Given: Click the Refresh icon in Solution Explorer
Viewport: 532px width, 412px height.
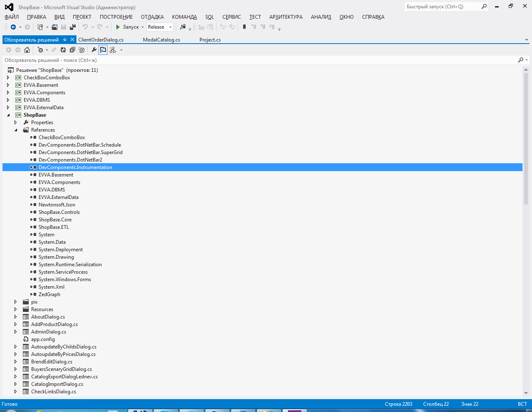Looking at the screenshot, I should click(x=63, y=50).
